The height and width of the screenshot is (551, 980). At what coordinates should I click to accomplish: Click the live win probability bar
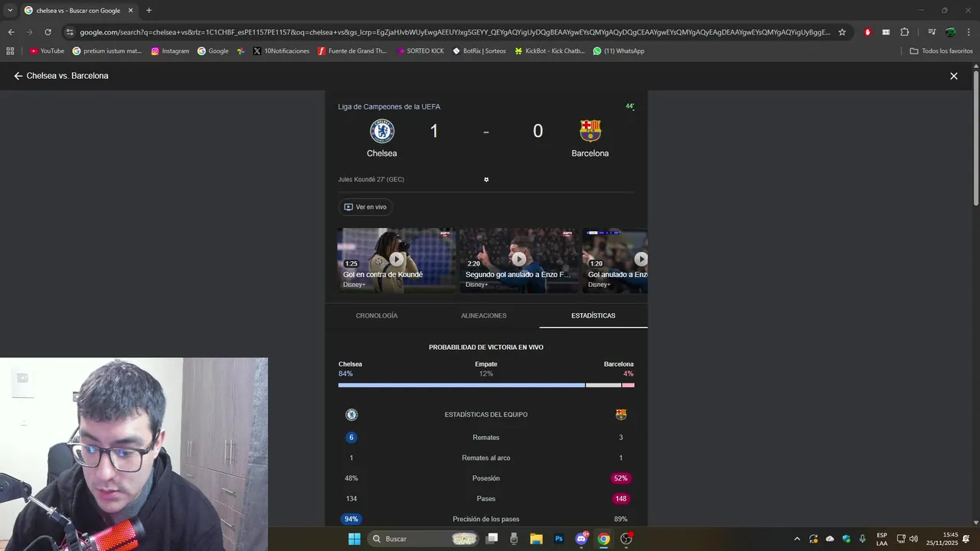coord(486,385)
